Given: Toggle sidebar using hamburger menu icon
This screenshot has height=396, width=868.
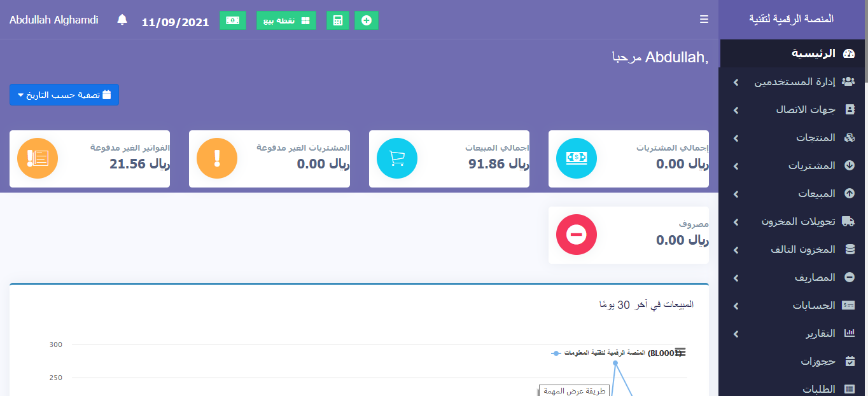Looking at the screenshot, I should (x=704, y=20).
